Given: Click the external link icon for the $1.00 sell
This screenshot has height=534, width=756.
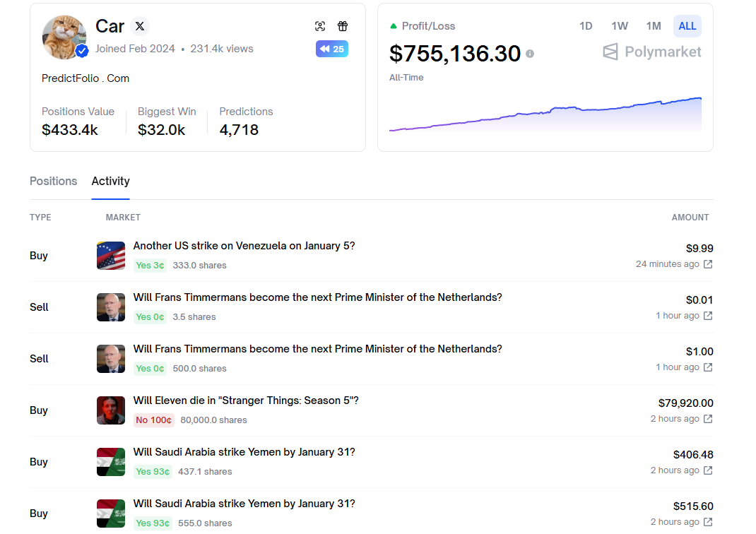Looking at the screenshot, I should [708, 367].
